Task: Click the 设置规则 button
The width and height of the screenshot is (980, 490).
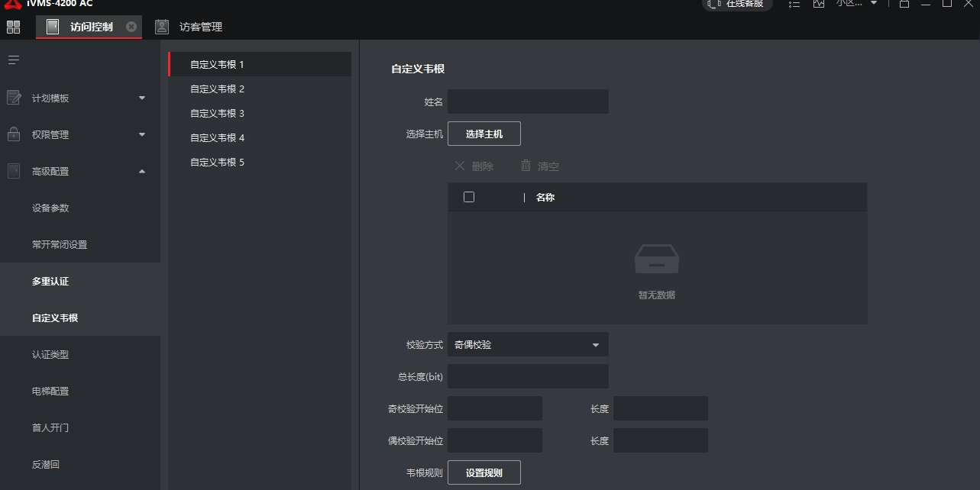Action: click(x=484, y=473)
